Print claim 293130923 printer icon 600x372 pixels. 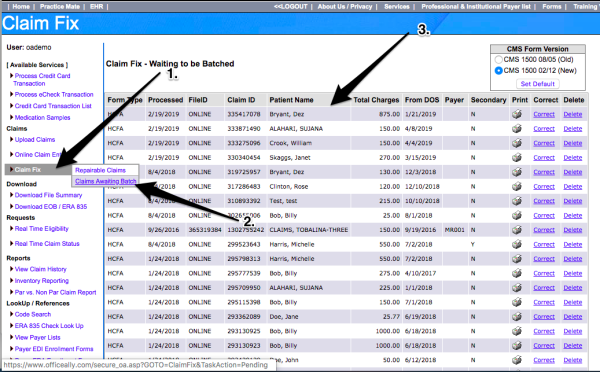point(517,346)
